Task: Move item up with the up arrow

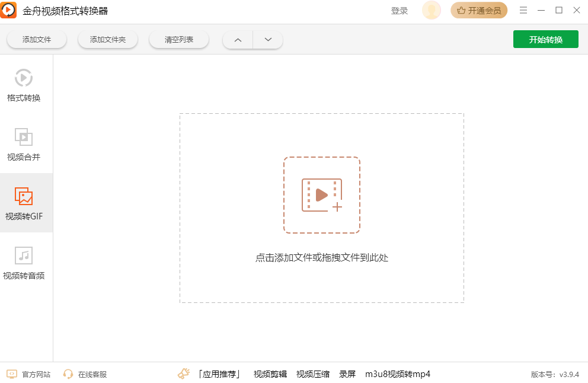Action: [238, 40]
